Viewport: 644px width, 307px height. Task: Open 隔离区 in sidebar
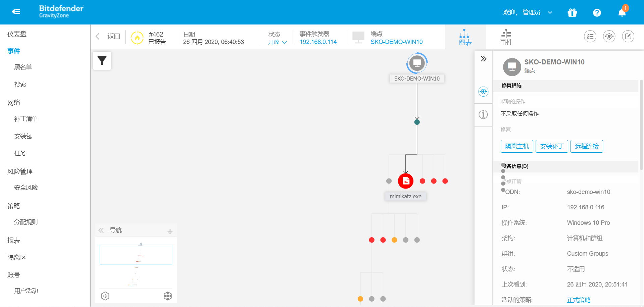coord(17,257)
